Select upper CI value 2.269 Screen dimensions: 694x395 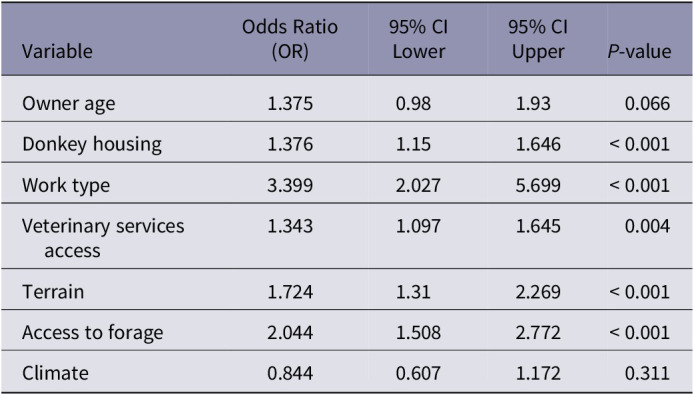point(538,292)
